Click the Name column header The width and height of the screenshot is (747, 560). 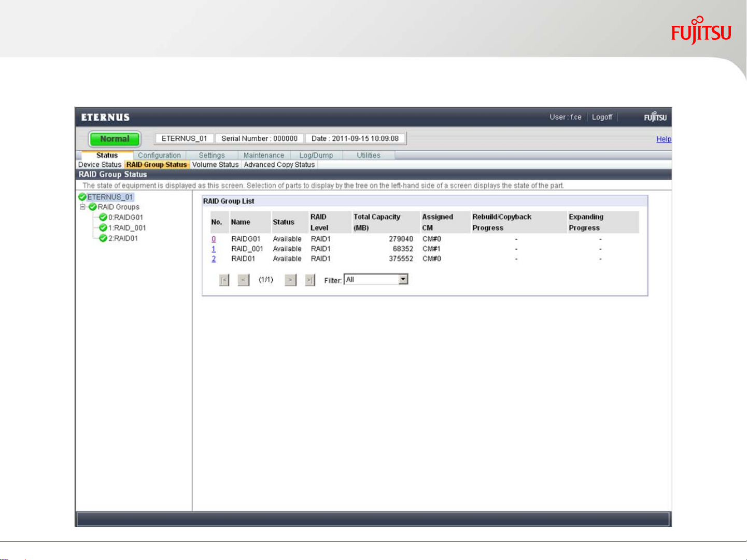pos(241,222)
